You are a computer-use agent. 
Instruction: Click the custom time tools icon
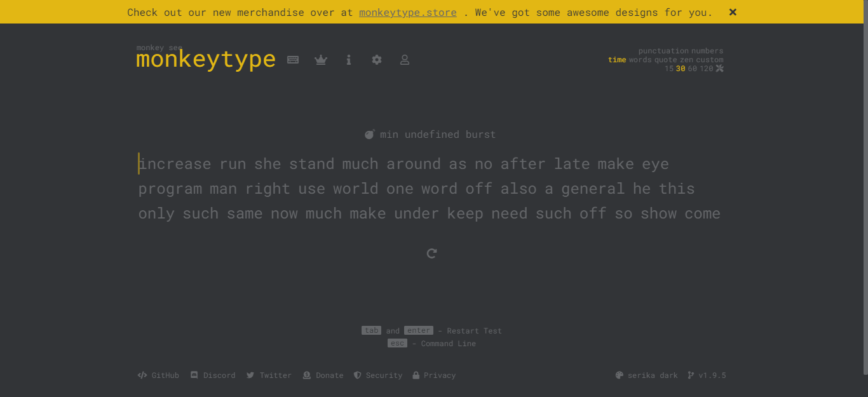point(719,69)
